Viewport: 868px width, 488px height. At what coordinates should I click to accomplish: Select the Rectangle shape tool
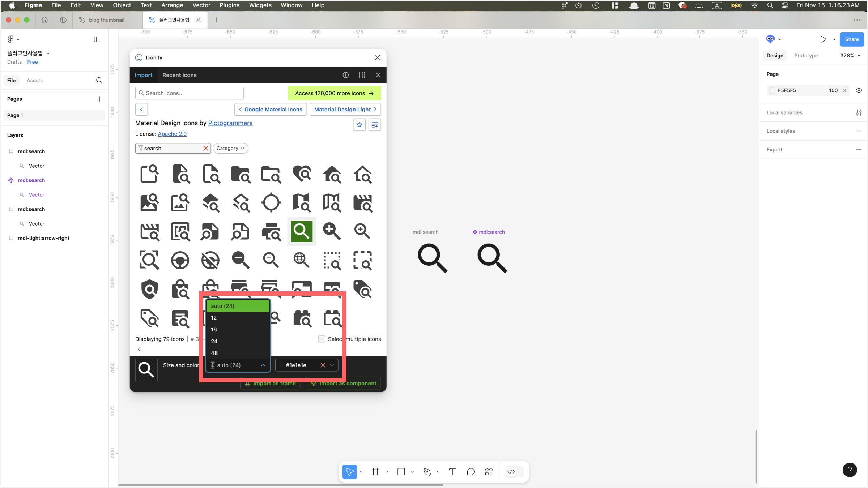tap(401, 472)
